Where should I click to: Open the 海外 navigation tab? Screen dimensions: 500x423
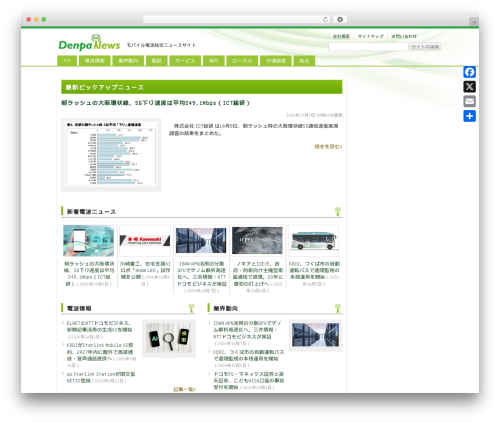pyautogui.click(x=214, y=61)
